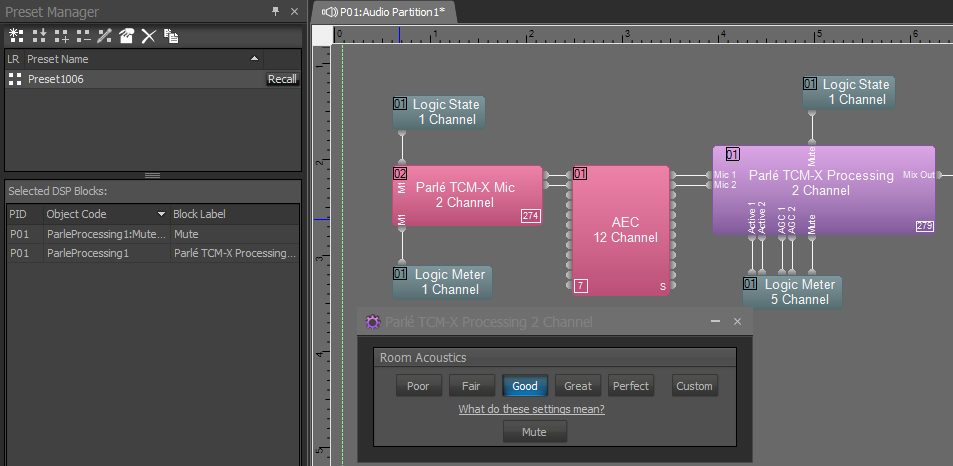Viewport: 953px width, 466px height.
Task: Click the Mute block label cell
Action: point(235,234)
